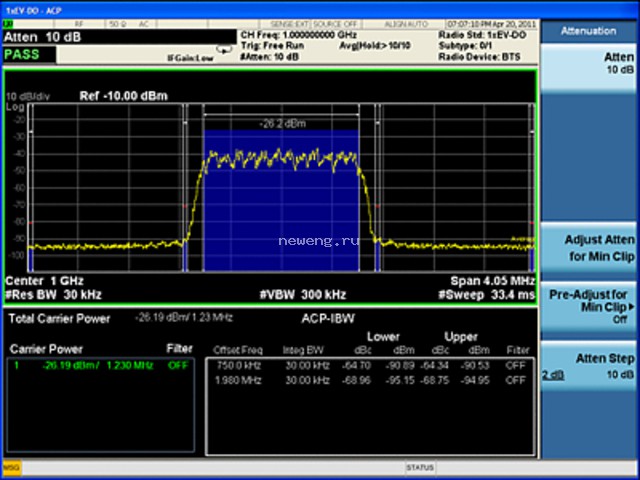This screenshot has width=640, height=480.
Task: Click the sweep mode icon near IFGain:Low
Action: click(224, 50)
